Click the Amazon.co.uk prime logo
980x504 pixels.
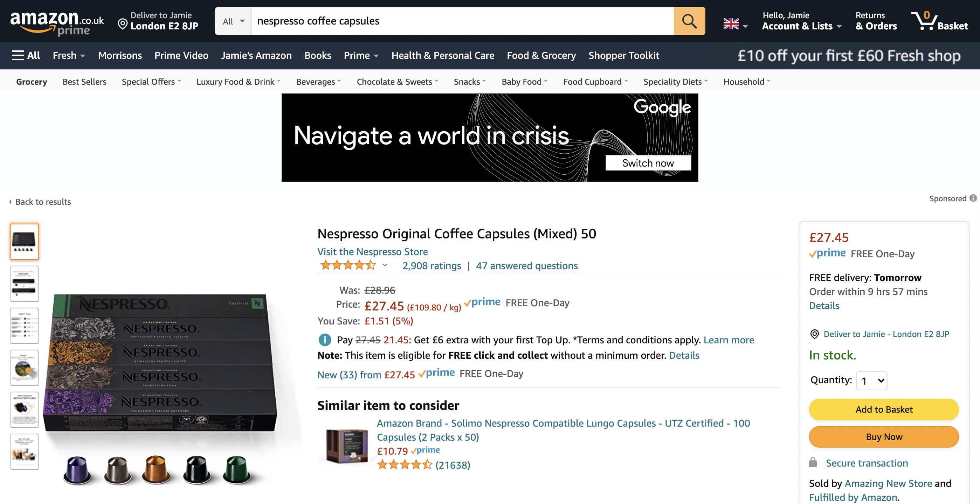pyautogui.click(x=57, y=22)
